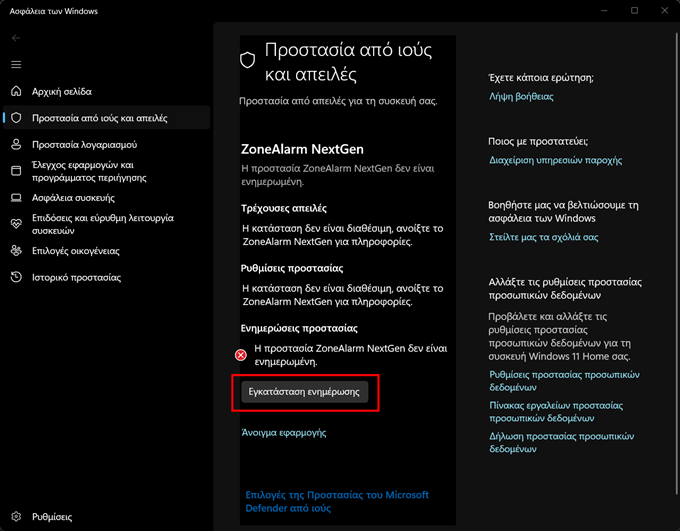Click the gear icon for Ρυθμίσεις
Image resolution: width=680 pixels, height=531 pixels.
(16, 517)
